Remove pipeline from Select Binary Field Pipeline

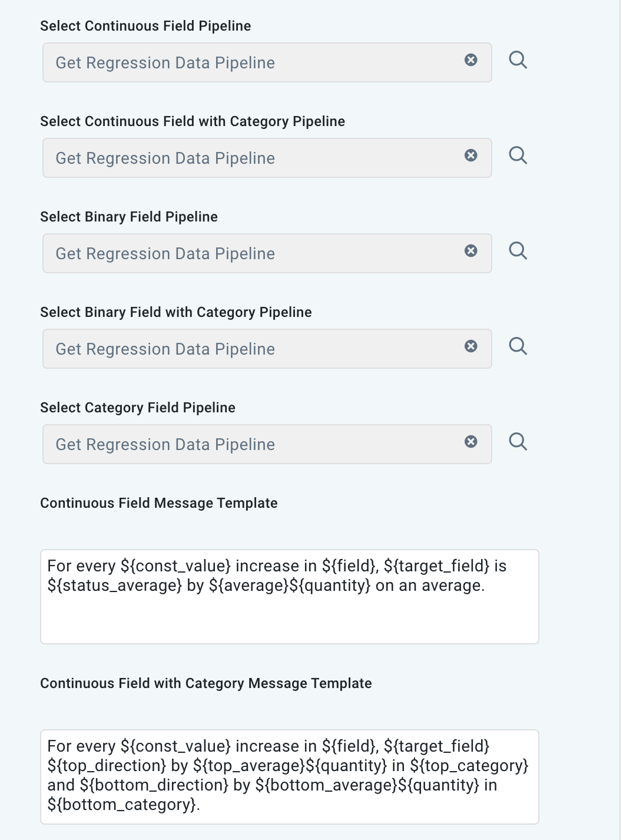tap(471, 251)
